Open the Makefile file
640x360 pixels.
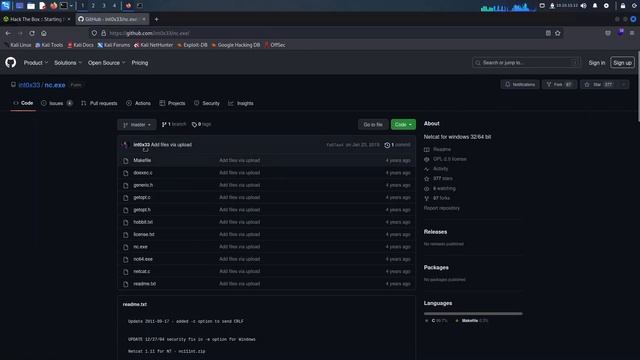click(x=142, y=160)
